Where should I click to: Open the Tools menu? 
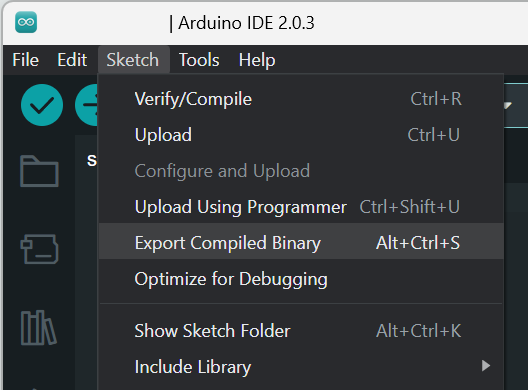(199, 60)
